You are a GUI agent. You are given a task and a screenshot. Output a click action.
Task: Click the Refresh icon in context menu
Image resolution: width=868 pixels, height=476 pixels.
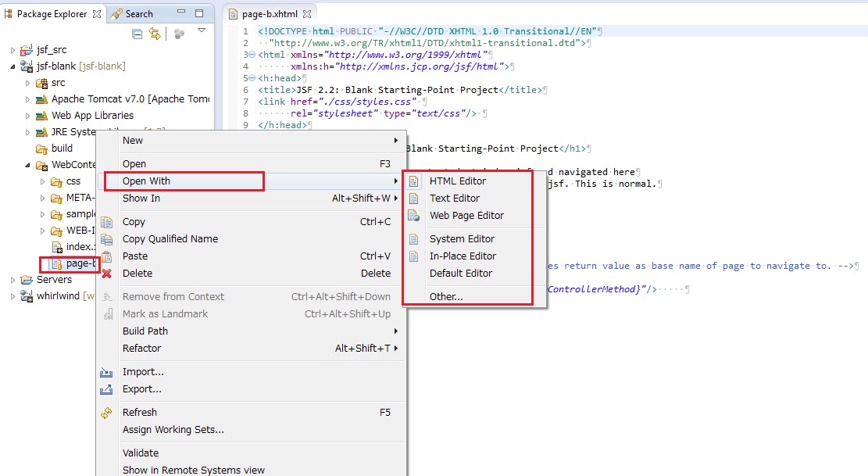click(107, 413)
